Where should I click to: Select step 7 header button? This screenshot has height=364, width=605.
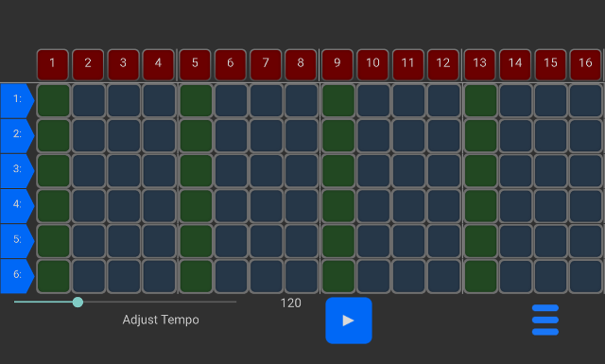266,64
